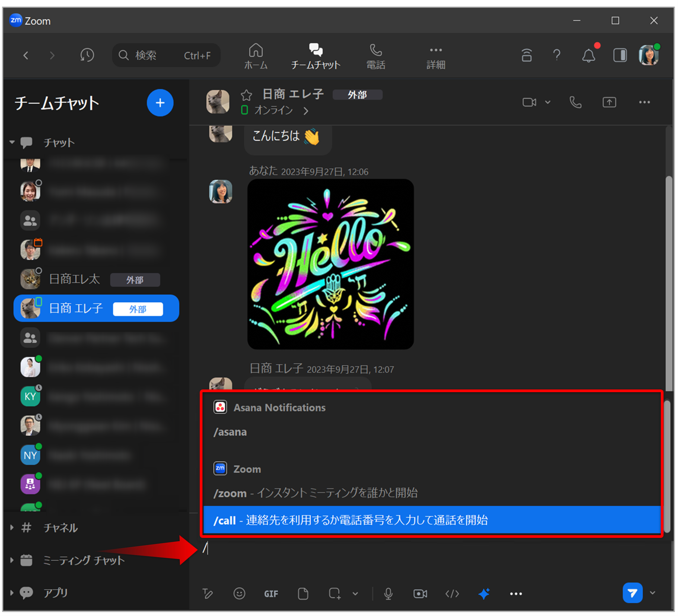
Task: Collapse the チャット section
Action: (x=12, y=142)
